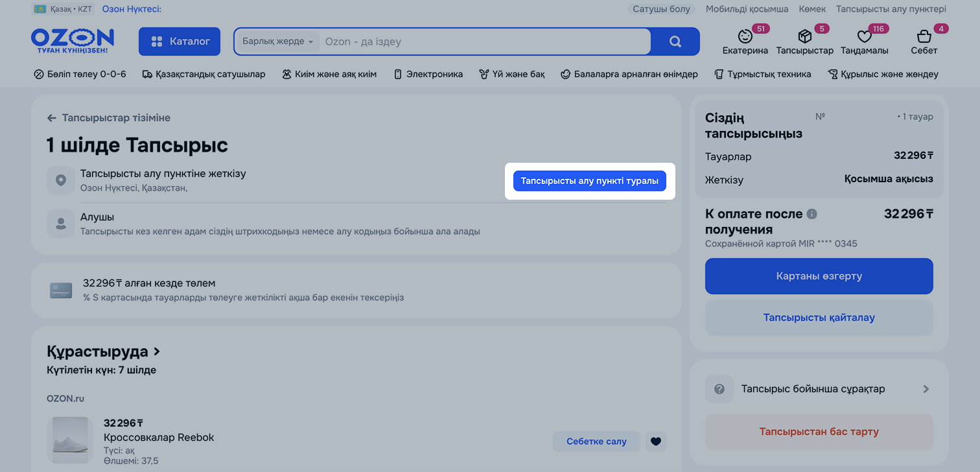Screen dimensions: 980x472
Task: Select Киім және аяқ киім category
Action: click(329, 74)
